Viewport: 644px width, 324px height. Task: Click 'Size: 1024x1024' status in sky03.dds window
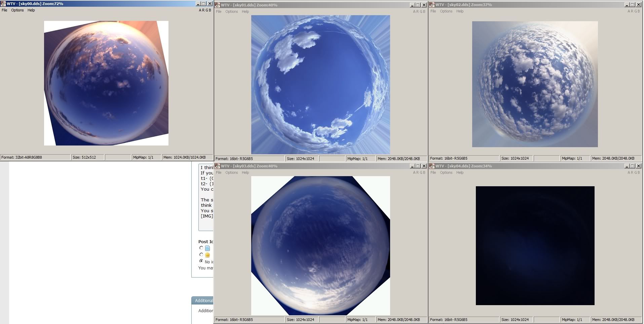[x=302, y=320]
